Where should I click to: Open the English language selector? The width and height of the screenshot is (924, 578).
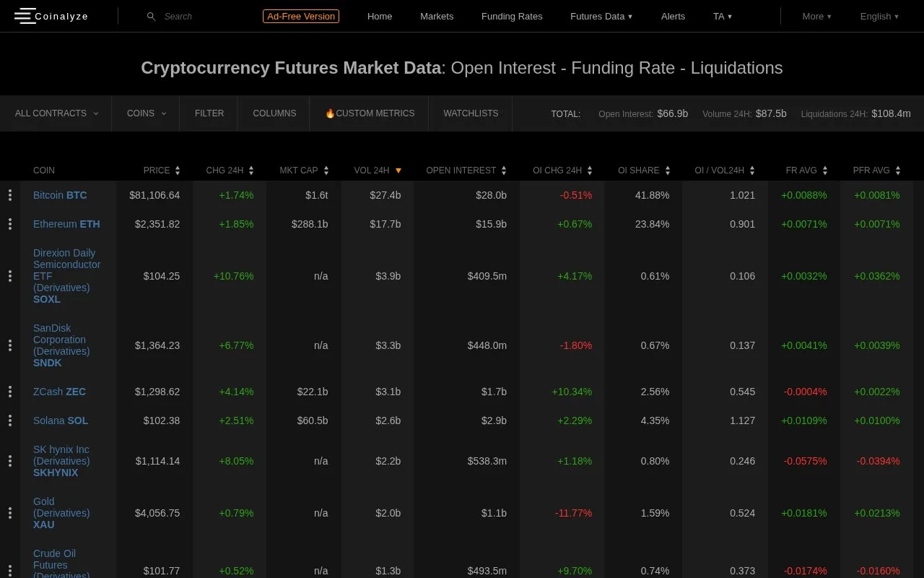(x=879, y=16)
